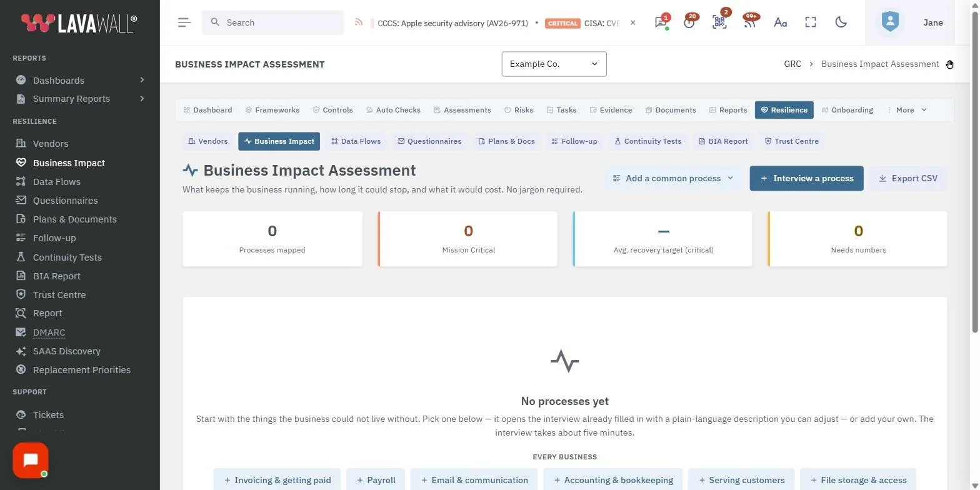Click the Interview a process button

point(806,178)
